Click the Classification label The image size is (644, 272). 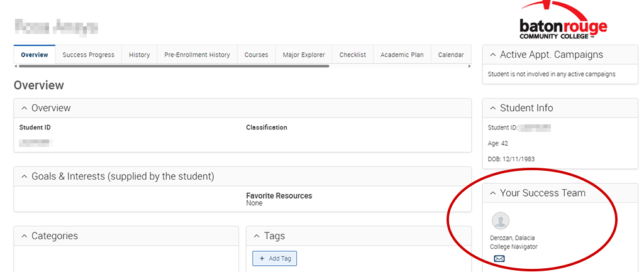[x=267, y=128]
